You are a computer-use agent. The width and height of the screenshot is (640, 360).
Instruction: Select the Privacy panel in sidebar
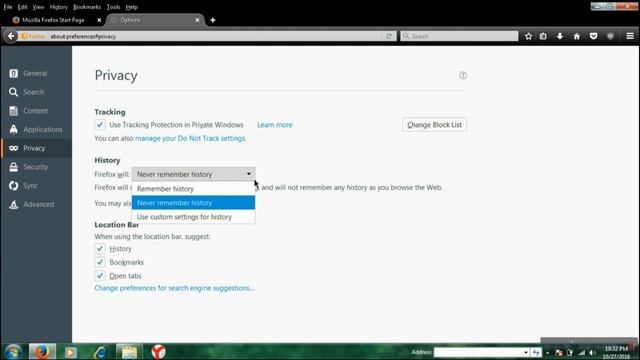36,148
